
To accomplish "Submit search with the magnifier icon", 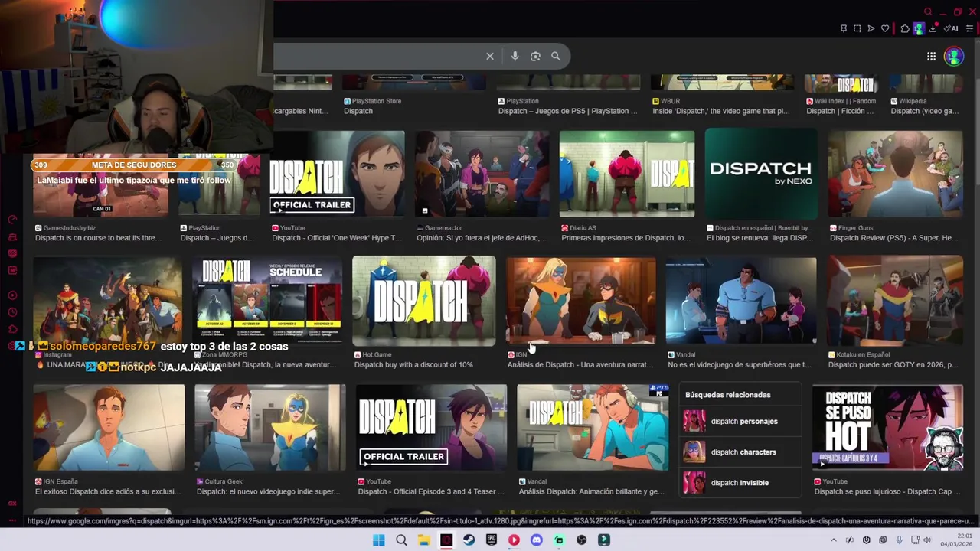I will 556,56.
